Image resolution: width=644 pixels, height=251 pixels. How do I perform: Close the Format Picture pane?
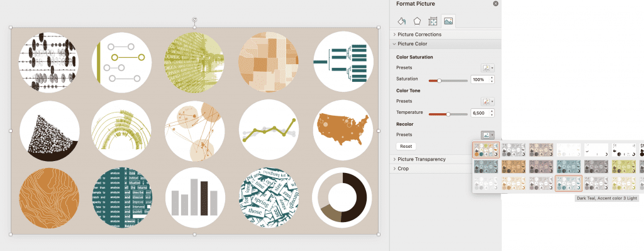[x=496, y=4]
